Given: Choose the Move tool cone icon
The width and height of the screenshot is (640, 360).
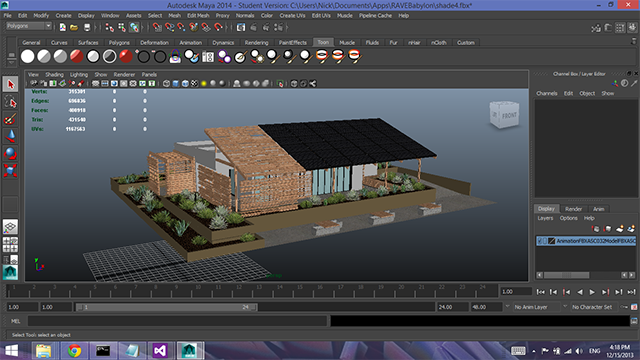Looking at the screenshot, I should tap(11, 136).
